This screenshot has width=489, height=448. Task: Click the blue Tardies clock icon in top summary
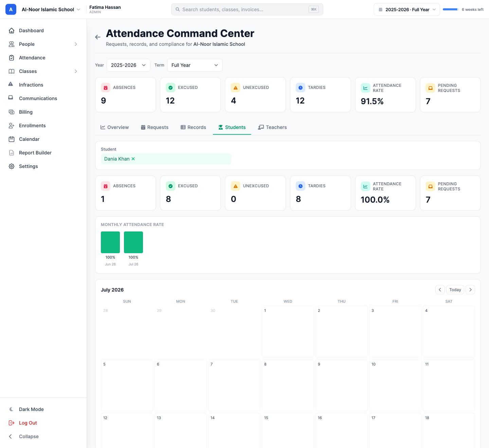[301, 88]
